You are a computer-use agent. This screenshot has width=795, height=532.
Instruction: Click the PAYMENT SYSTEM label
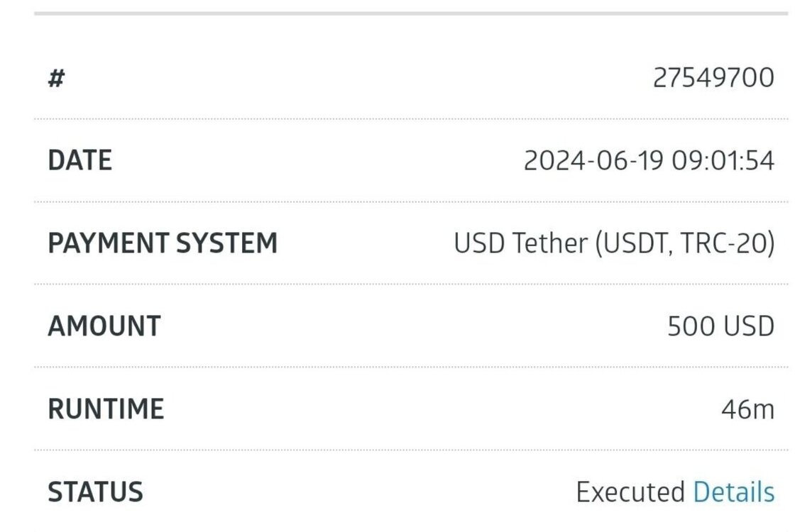163,243
